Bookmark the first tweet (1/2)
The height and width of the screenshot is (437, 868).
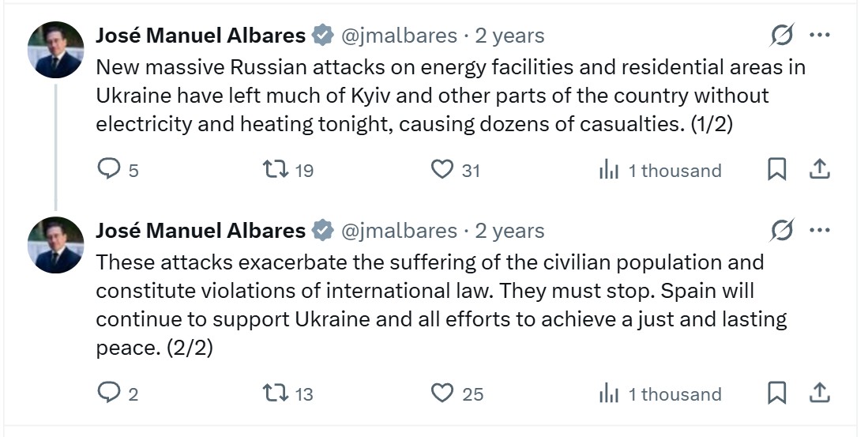(776, 169)
